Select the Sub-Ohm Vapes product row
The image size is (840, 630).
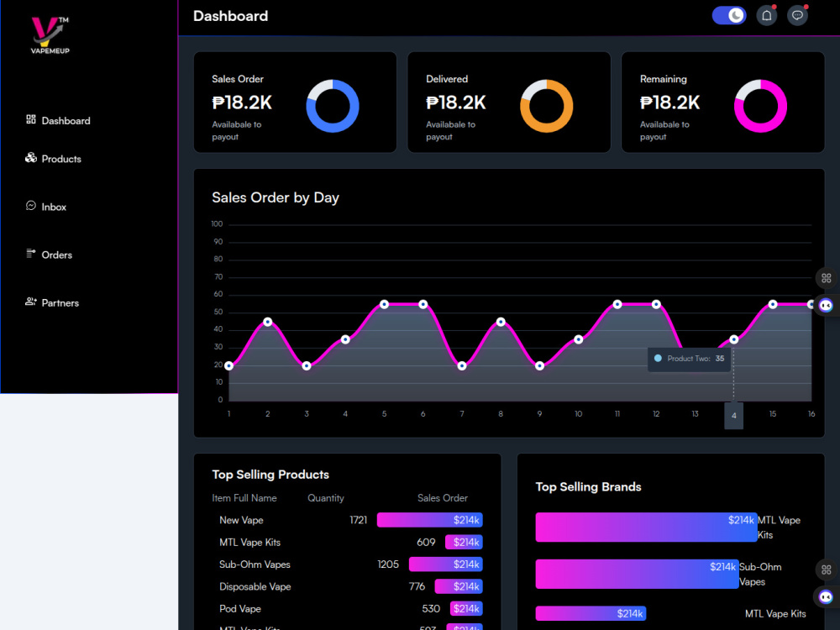click(x=348, y=564)
